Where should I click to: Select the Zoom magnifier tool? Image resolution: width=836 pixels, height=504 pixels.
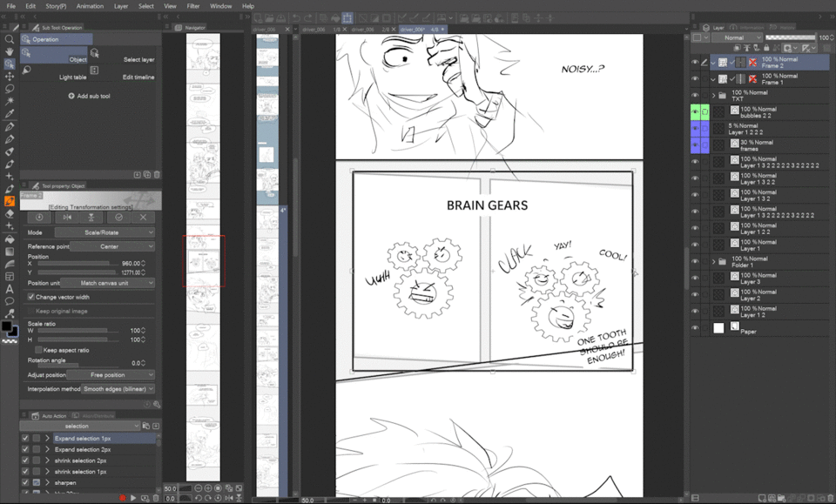(x=9, y=39)
